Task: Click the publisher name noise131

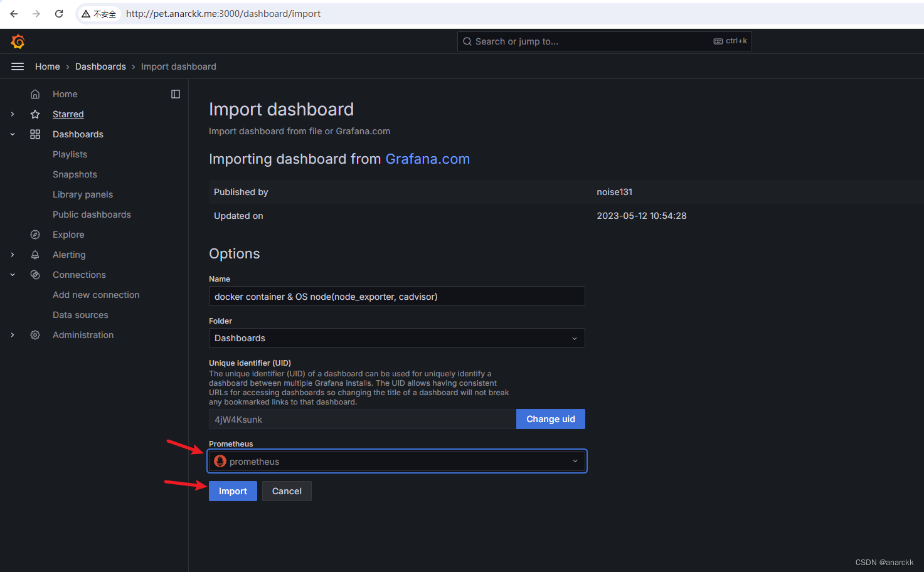Action: pos(615,192)
